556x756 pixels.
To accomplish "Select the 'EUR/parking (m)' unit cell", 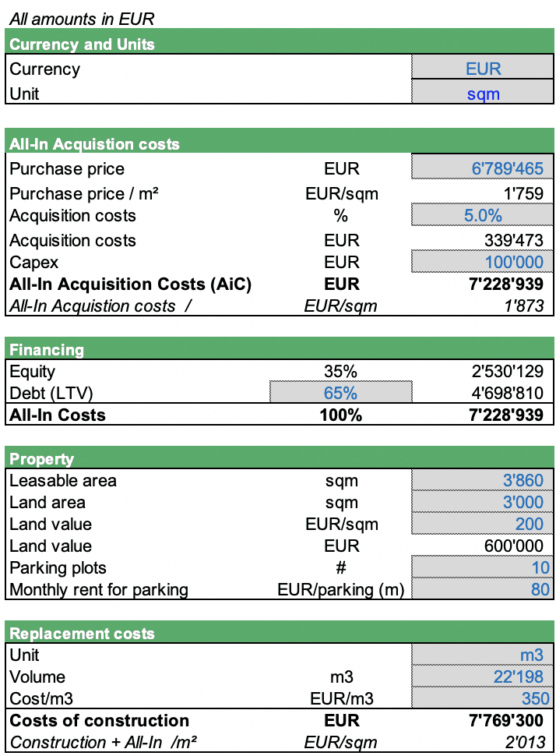I will coord(340,590).
